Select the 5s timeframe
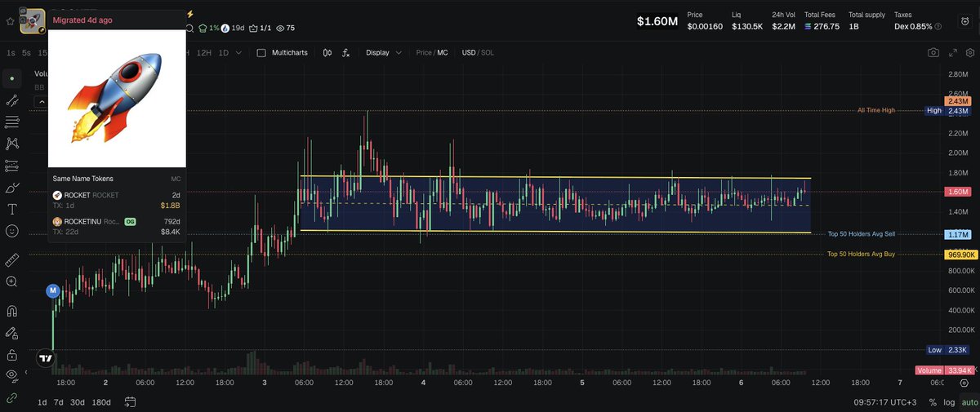980x412 pixels. 27,53
